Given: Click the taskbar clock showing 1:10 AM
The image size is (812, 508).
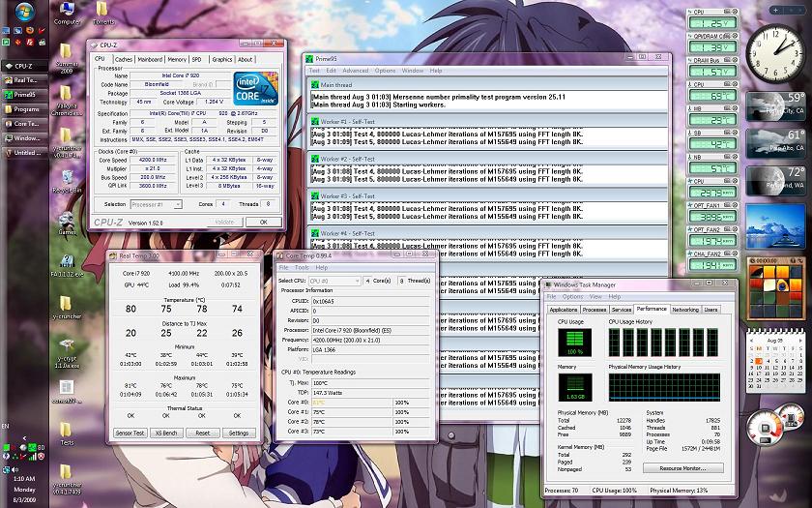Looking at the screenshot, I should (24, 479).
